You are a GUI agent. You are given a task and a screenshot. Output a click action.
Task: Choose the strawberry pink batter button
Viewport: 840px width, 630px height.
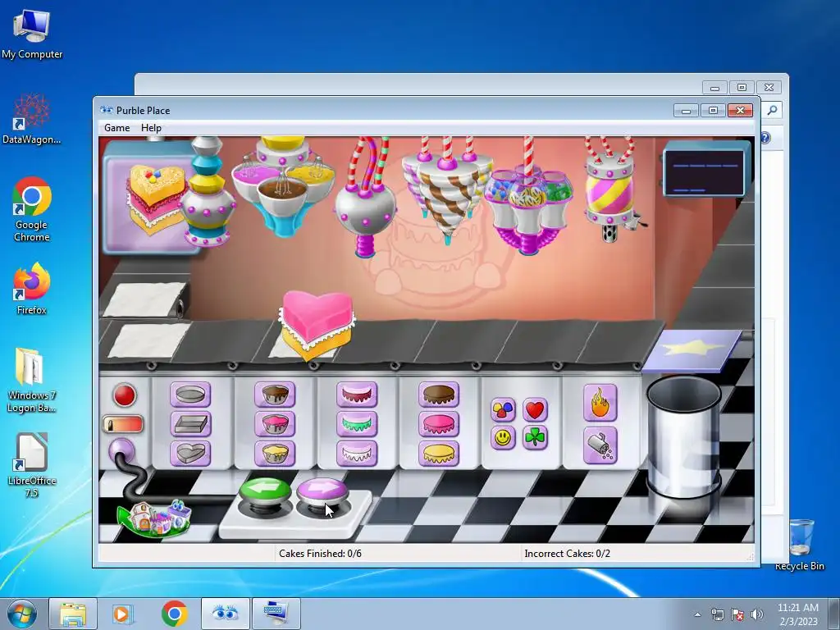click(x=275, y=424)
